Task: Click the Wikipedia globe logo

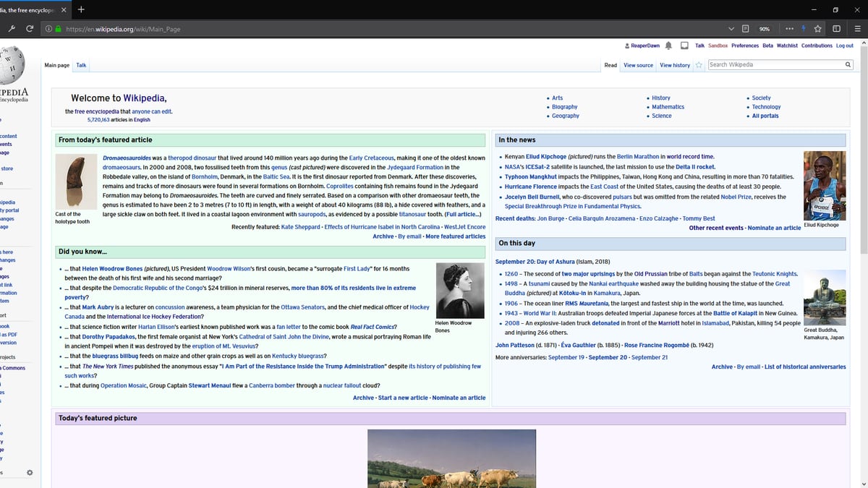Action: click(x=10, y=65)
